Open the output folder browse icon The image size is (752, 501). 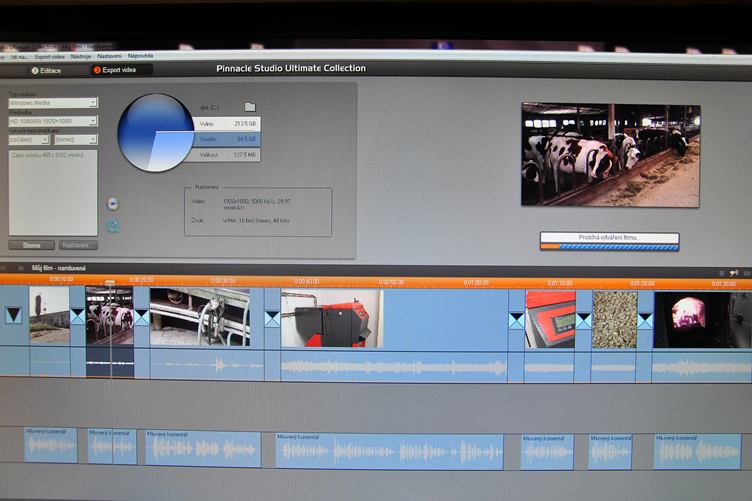point(250,106)
